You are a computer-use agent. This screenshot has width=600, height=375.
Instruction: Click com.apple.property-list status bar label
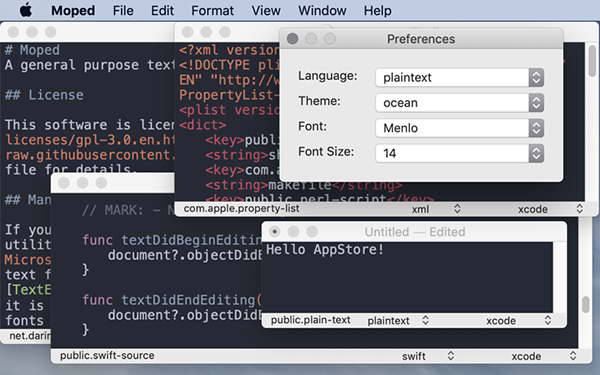point(241,209)
